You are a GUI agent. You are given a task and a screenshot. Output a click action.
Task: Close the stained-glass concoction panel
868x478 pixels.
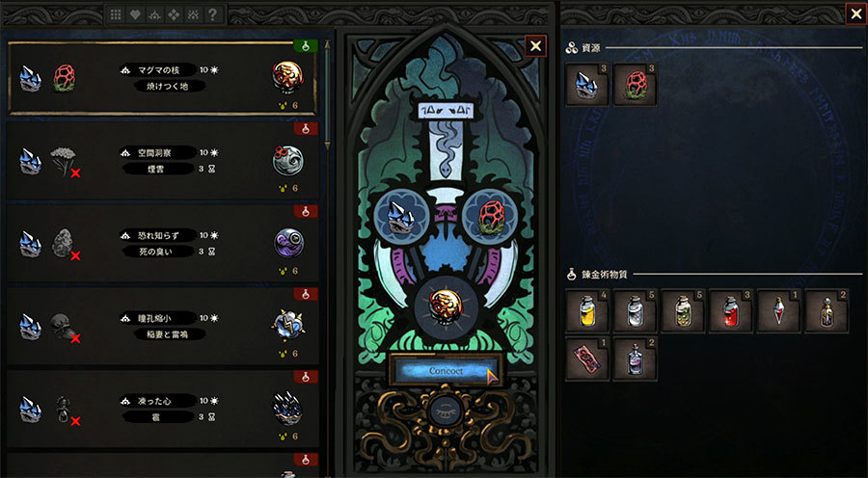(535, 46)
